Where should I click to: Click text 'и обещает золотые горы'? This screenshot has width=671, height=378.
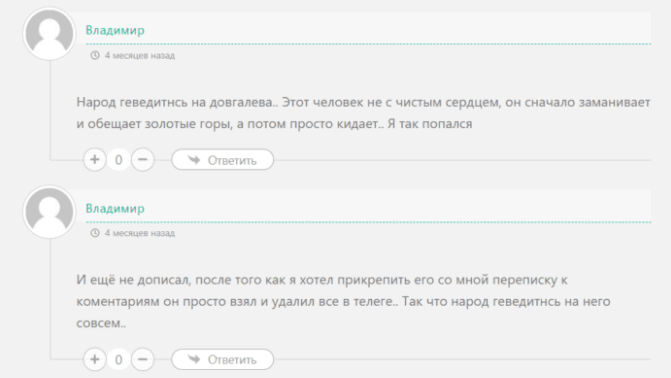[154, 124]
